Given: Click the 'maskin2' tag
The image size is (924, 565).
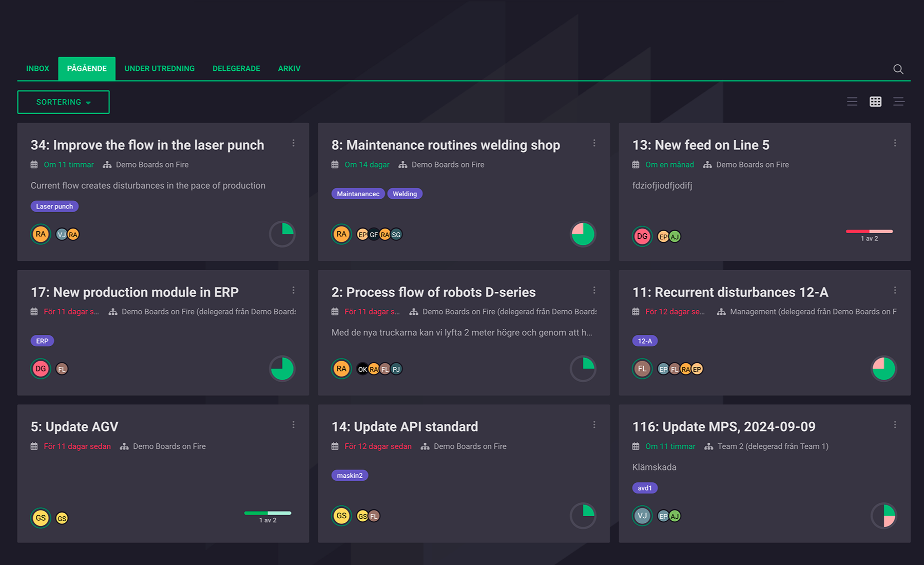Looking at the screenshot, I should coord(350,476).
